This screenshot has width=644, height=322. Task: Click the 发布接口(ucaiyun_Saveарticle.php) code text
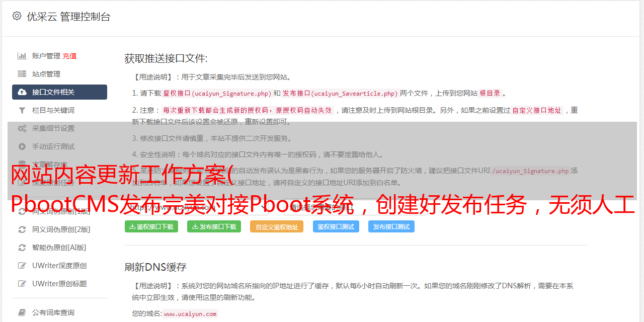pos(341,93)
